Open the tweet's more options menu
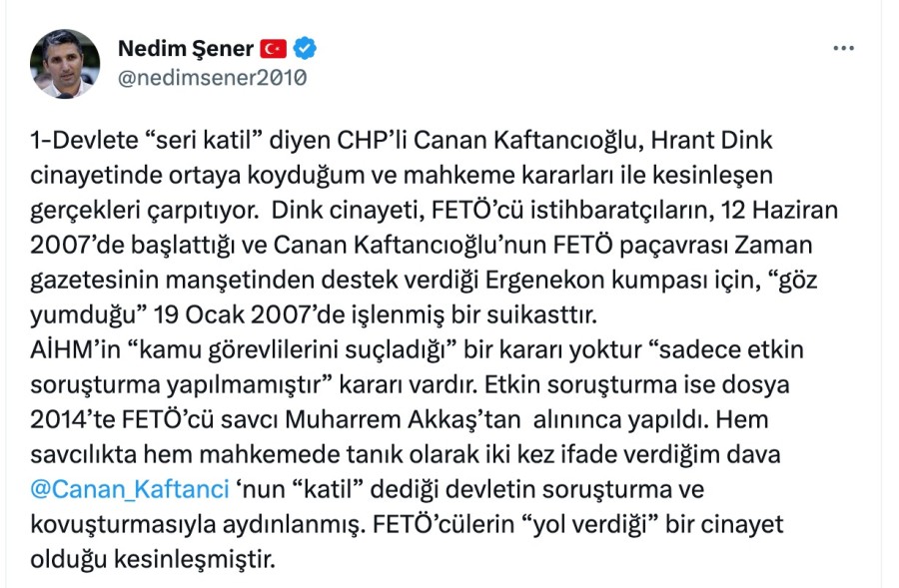899x588 pixels. pyautogui.click(x=843, y=48)
